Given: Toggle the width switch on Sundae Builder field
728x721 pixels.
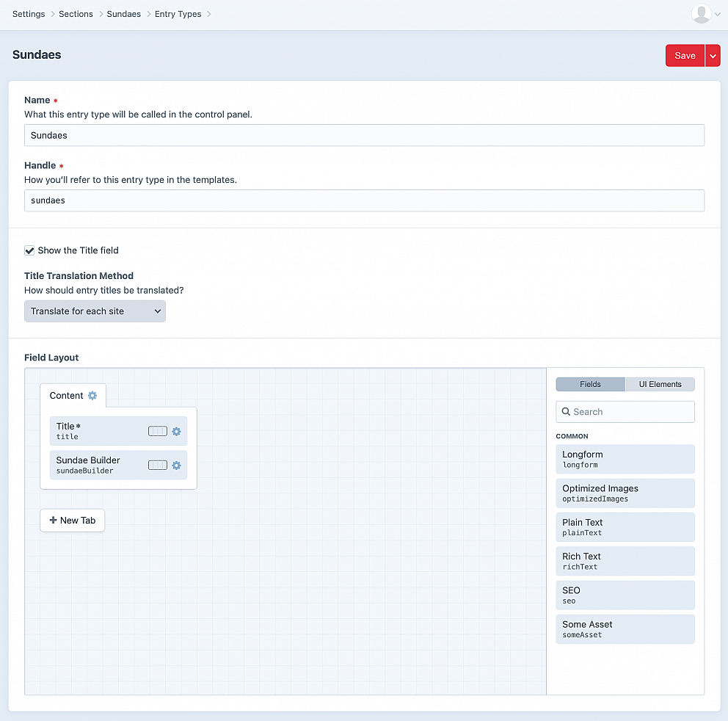Looking at the screenshot, I should (158, 465).
